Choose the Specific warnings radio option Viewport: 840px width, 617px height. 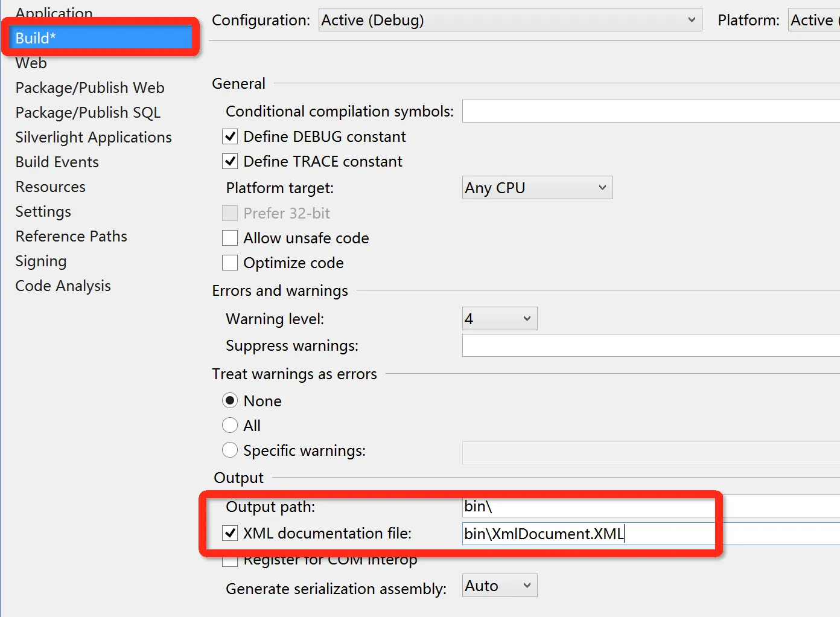click(230, 450)
